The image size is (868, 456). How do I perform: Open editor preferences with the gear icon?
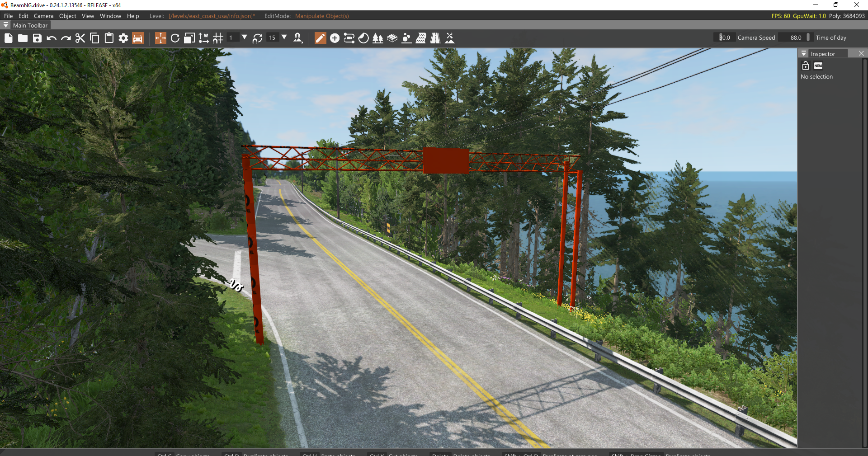tap(123, 38)
